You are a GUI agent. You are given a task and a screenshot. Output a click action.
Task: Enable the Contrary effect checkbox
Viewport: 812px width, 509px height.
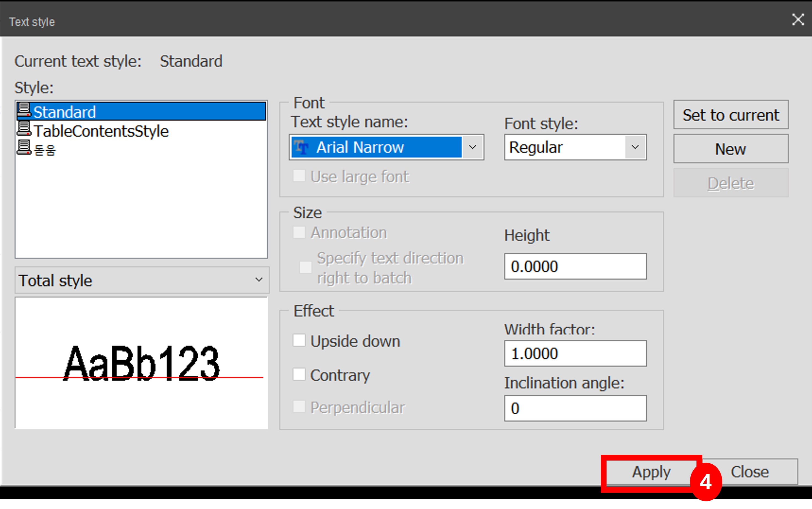coord(299,374)
